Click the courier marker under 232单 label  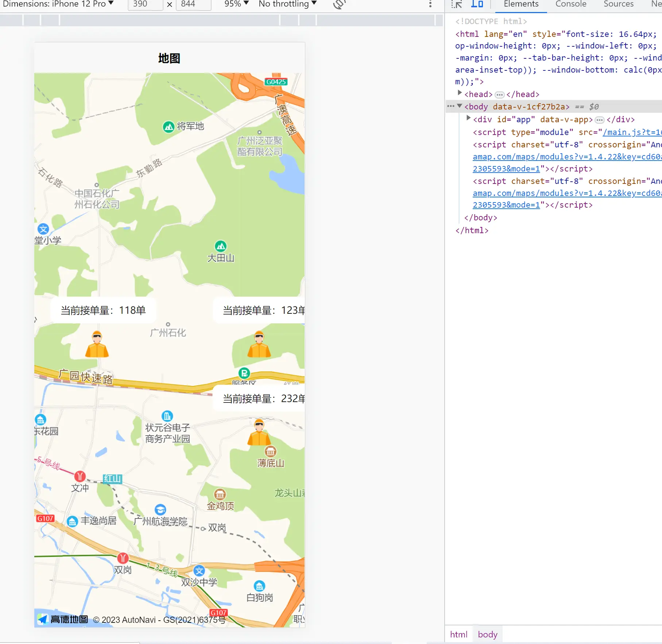pyautogui.click(x=259, y=432)
